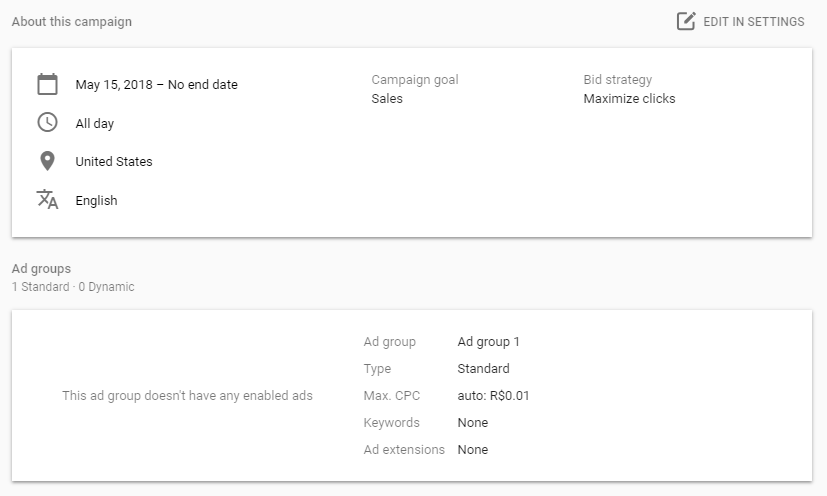
Task: Click the Keywords None value
Action: coord(472,423)
